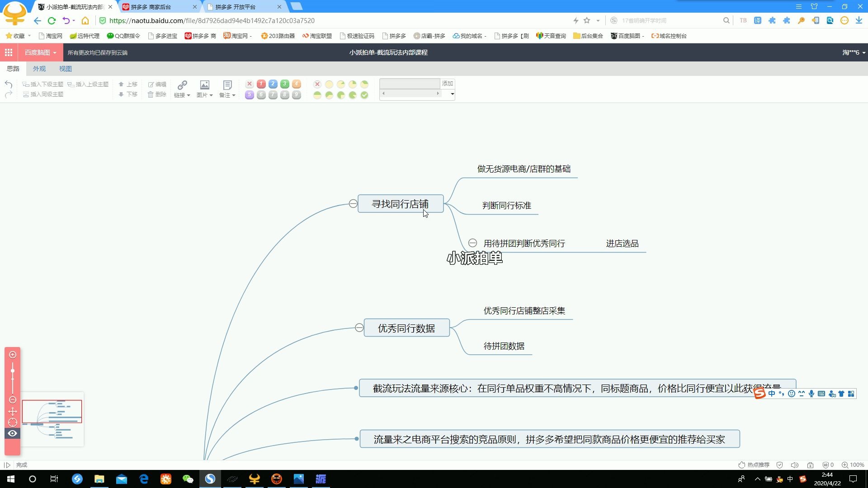Click the green completed checkmark progress icon
Image resolution: width=868 pixels, height=488 pixels.
364,95
